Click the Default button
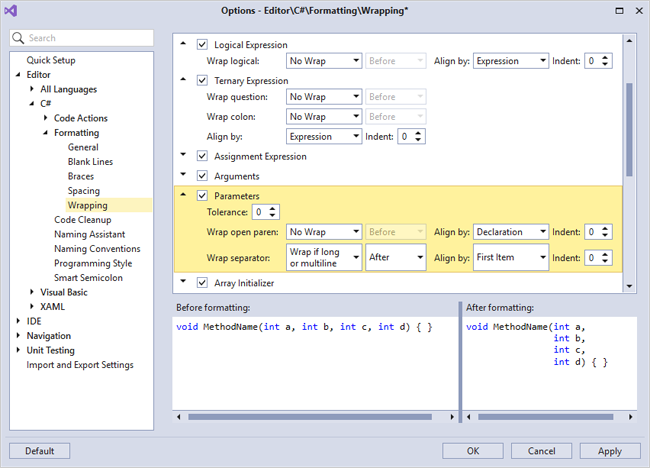Image resolution: width=650 pixels, height=468 pixels. click(x=40, y=451)
